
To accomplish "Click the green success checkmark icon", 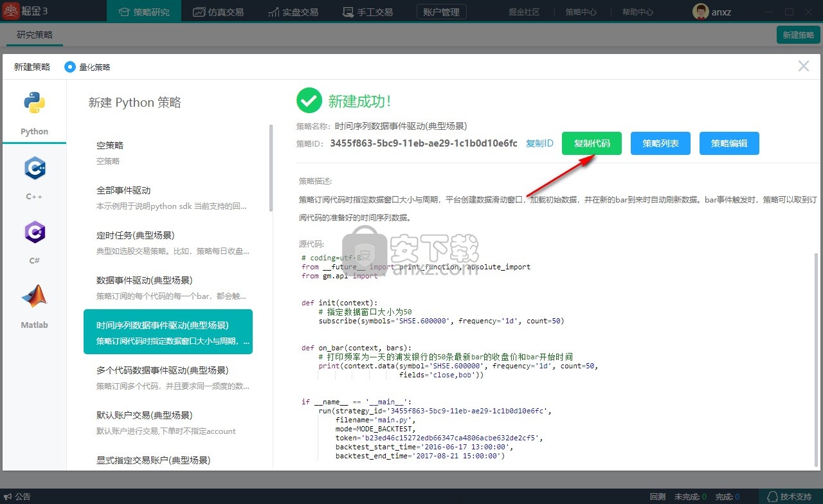I will (x=309, y=100).
